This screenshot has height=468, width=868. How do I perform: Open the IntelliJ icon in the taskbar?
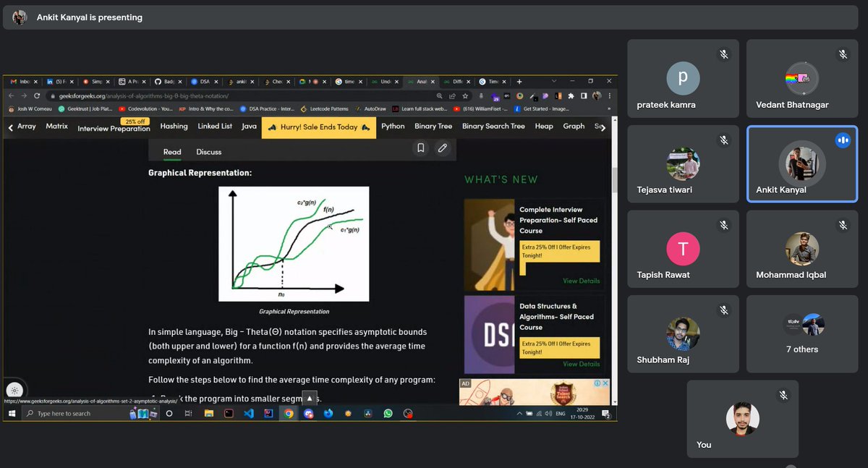[x=268, y=414]
